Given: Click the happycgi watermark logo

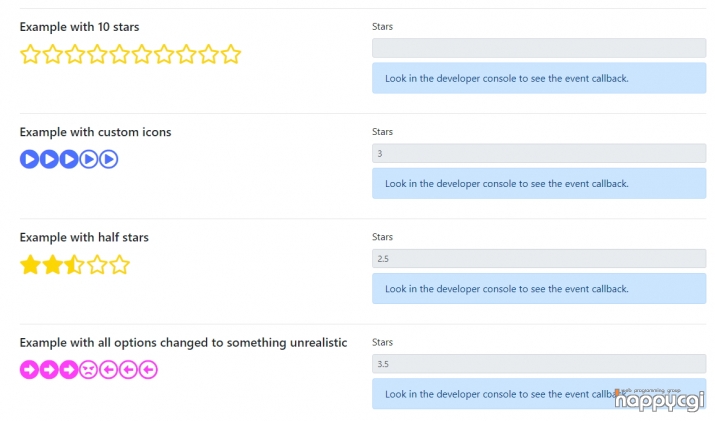Looking at the screenshot, I should coord(659,400).
